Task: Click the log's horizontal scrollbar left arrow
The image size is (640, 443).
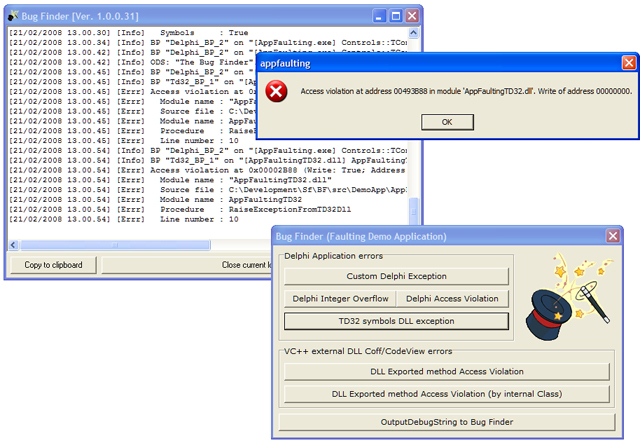Action: 13,245
